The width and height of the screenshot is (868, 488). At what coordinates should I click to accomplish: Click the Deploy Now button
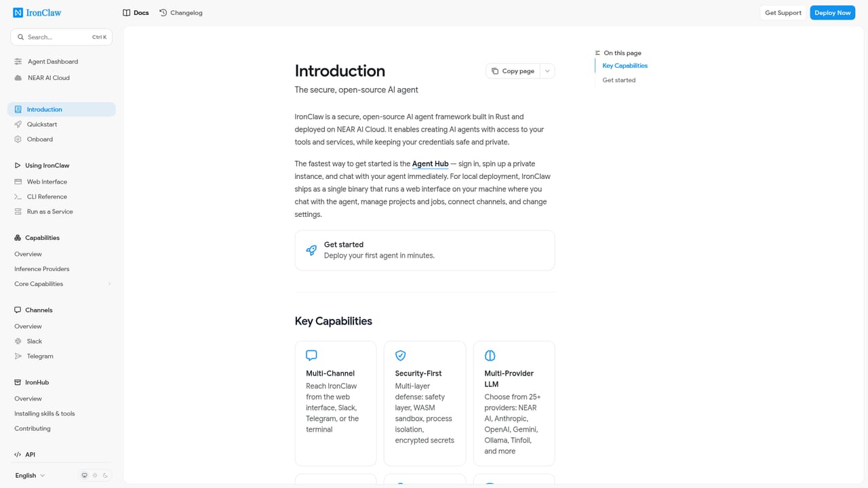833,13
